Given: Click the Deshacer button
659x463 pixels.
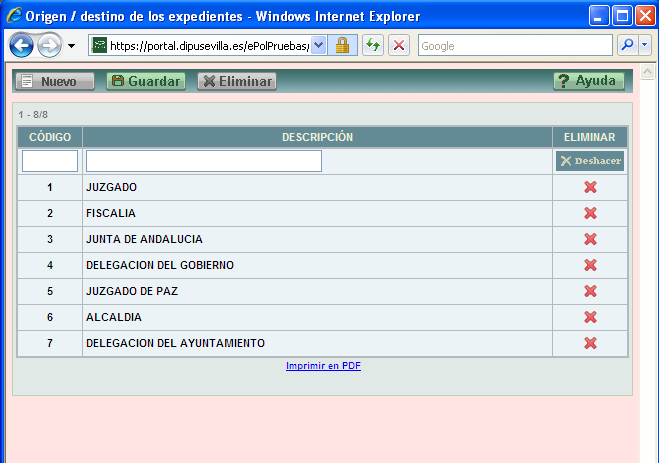Looking at the screenshot, I should click(x=590, y=161).
